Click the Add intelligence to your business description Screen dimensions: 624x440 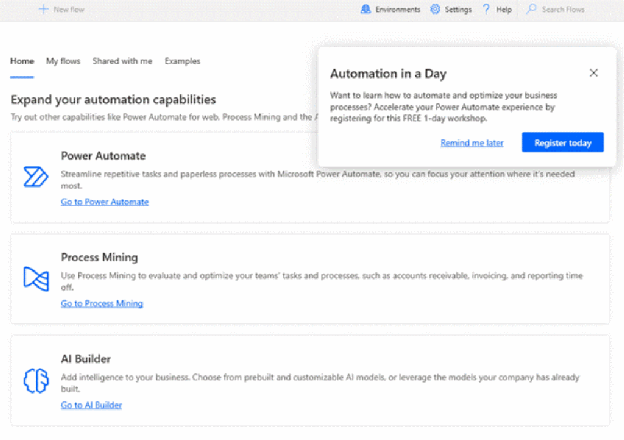point(320,383)
